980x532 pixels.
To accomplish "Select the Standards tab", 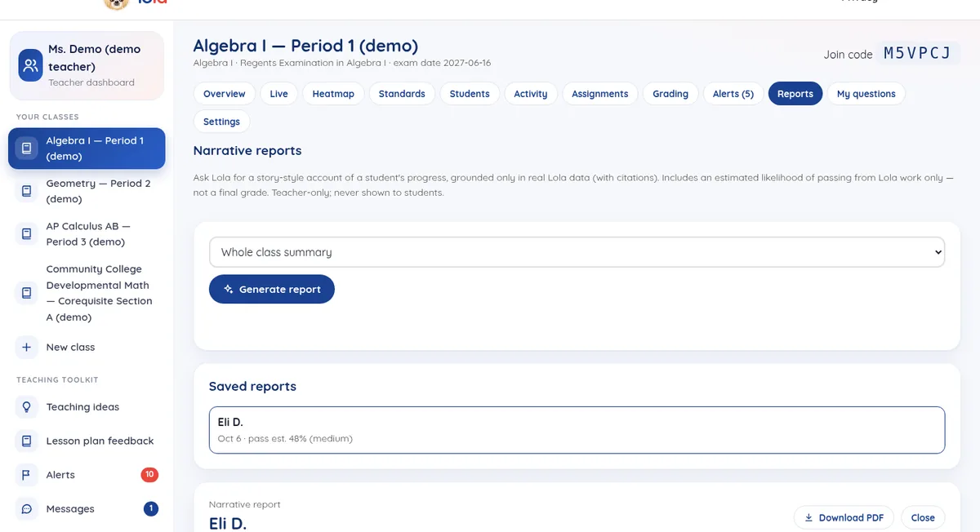I will (402, 94).
